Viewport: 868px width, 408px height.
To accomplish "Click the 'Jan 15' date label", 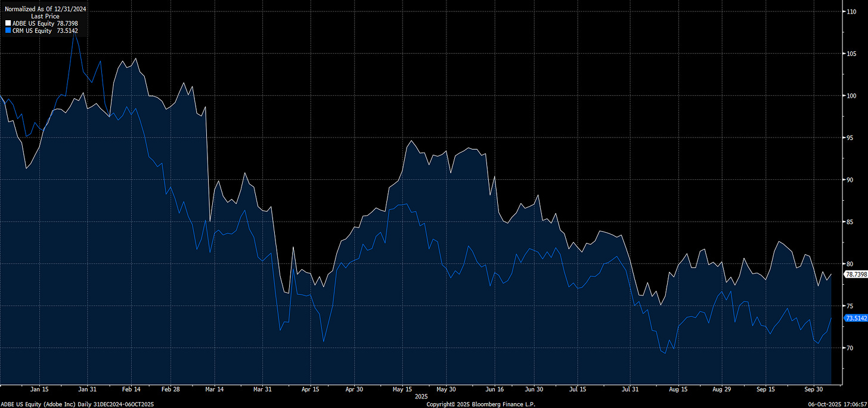I will tap(39, 390).
